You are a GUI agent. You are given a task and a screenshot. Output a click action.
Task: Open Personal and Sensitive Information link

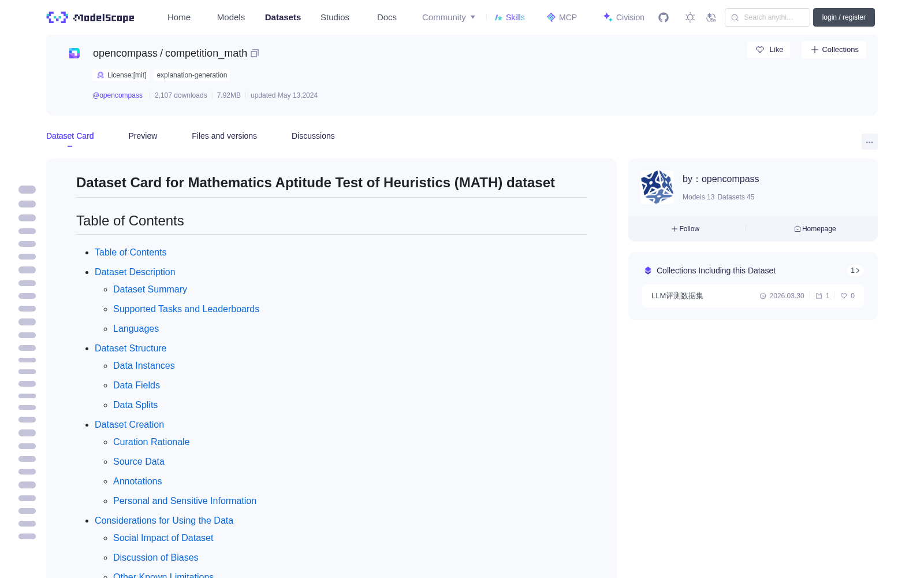point(185,501)
